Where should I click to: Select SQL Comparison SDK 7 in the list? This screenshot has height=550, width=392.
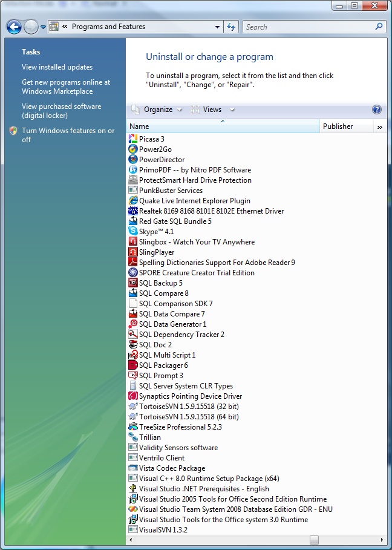coord(171,303)
